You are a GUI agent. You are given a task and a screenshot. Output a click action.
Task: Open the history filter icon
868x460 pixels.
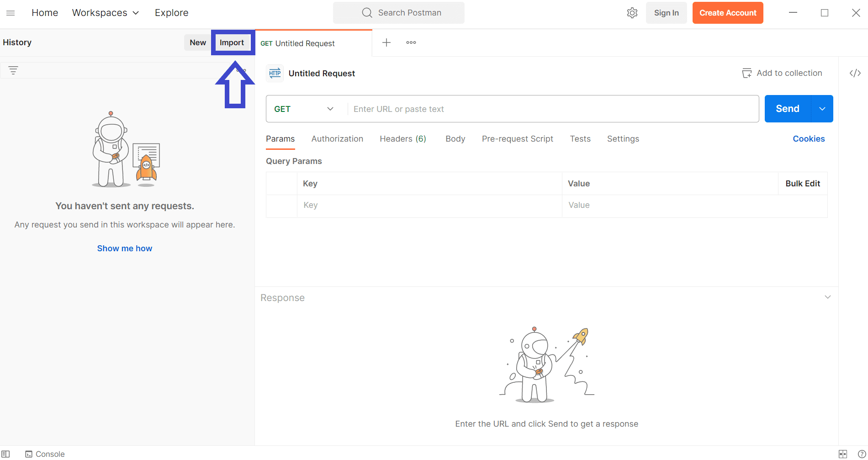(x=13, y=70)
